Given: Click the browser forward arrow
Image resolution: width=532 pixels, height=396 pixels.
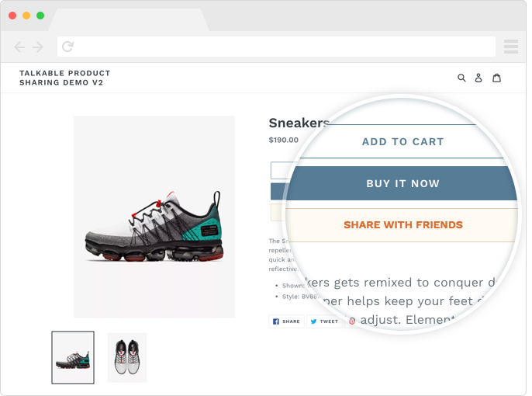Looking at the screenshot, I should (x=37, y=47).
